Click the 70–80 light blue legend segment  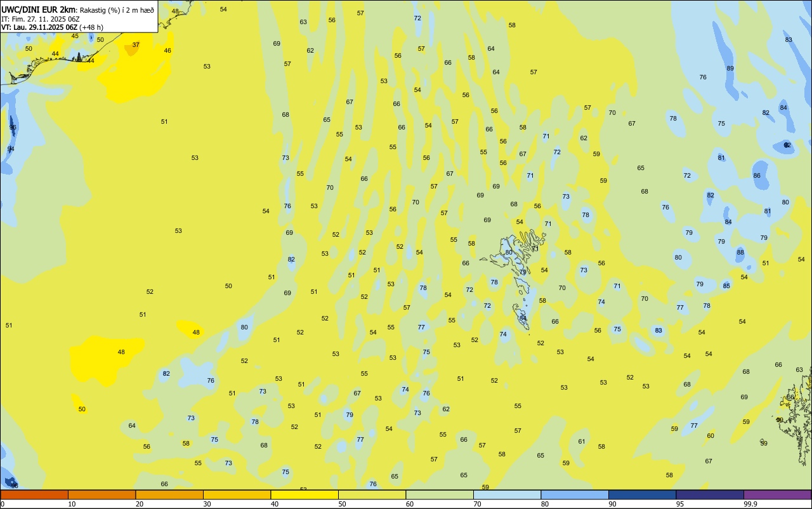(x=507, y=494)
